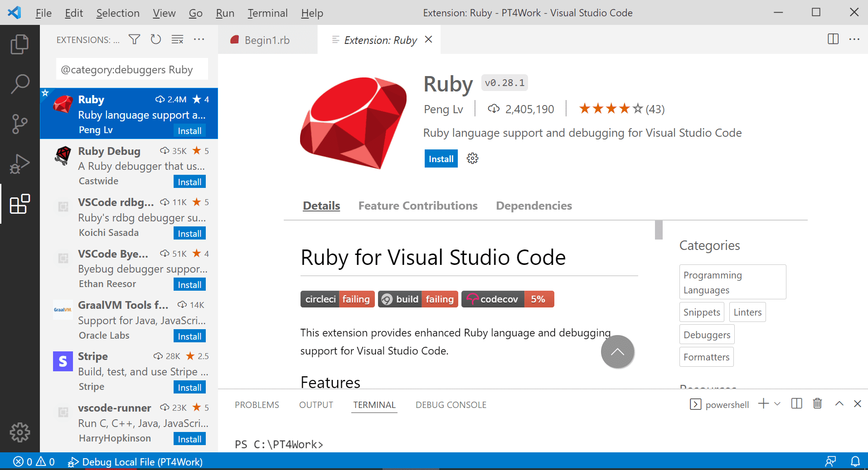868x470 pixels.
Task: Filter extensions with the funnel icon
Action: point(134,39)
